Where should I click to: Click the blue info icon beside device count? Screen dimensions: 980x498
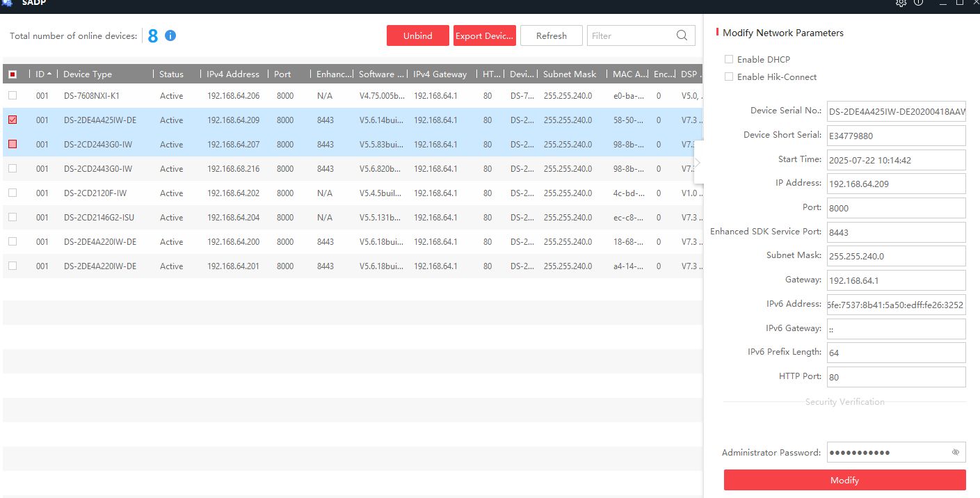click(x=170, y=35)
